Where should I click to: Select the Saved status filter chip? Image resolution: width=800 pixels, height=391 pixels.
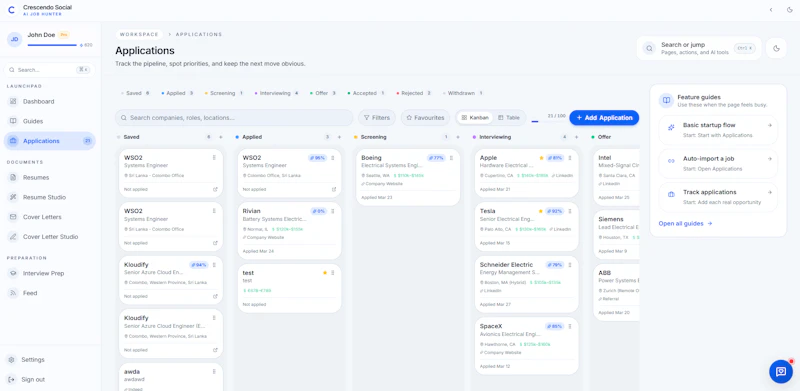click(135, 93)
